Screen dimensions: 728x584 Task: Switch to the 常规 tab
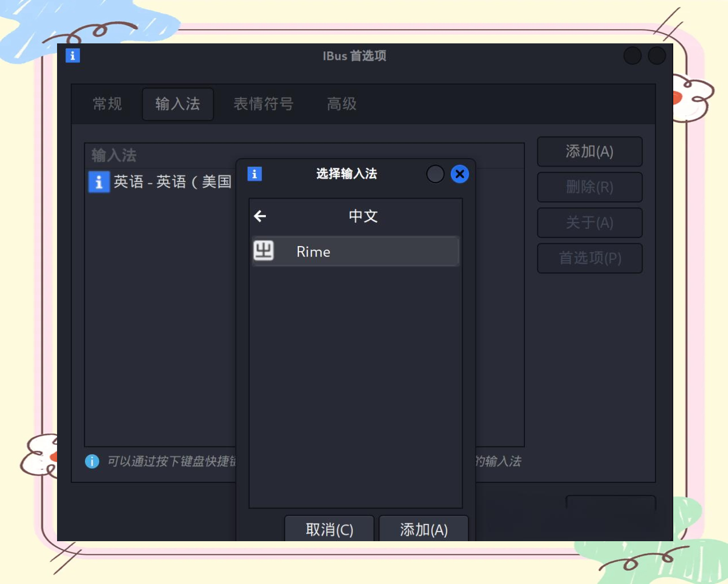[107, 104]
